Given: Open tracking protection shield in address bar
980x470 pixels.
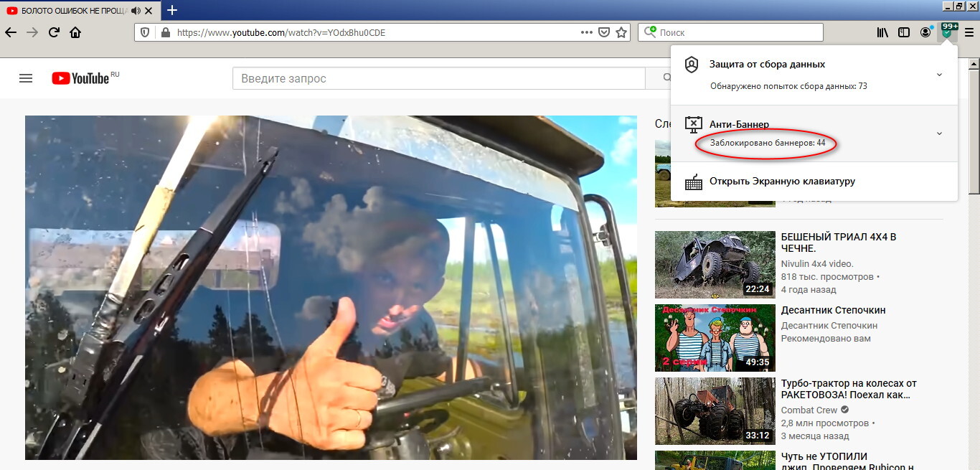Looking at the screenshot, I should pos(144,32).
